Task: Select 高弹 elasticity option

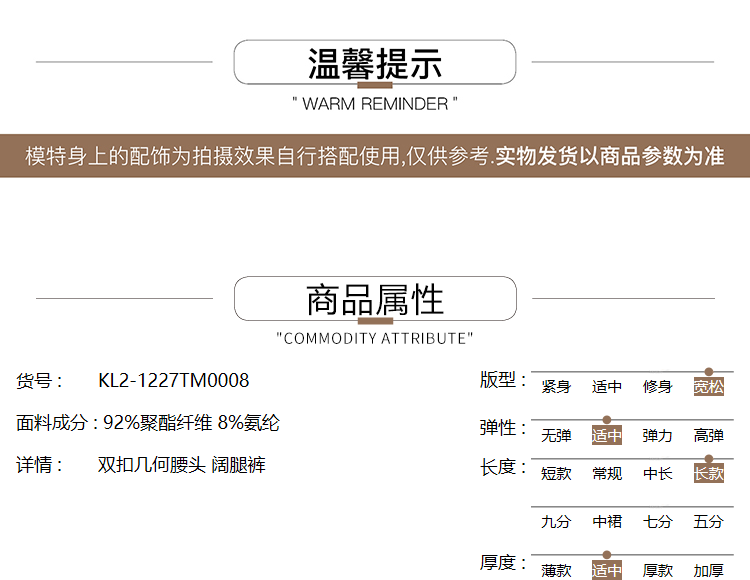Action: point(708,436)
